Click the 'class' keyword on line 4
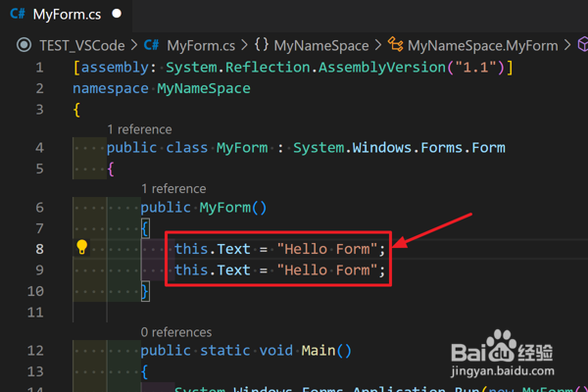This screenshot has width=588, height=392. point(187,148)
